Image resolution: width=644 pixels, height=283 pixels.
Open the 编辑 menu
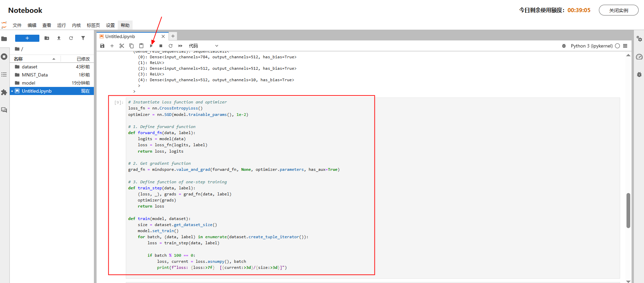point(32,25)
